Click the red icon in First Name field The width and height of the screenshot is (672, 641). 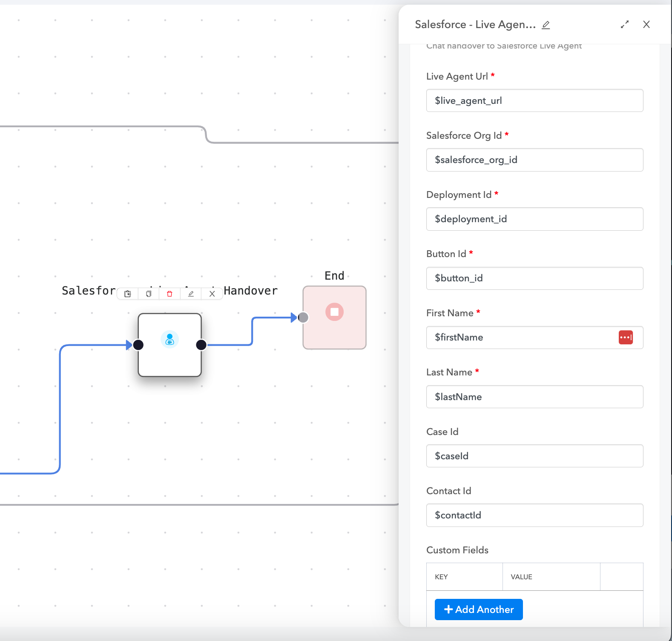pos(625,338)
